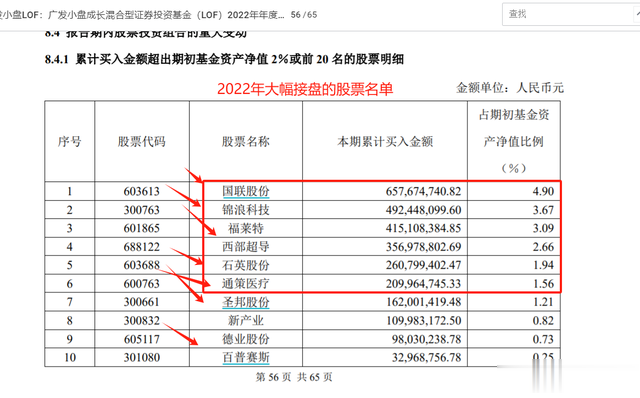Image resolution: width=640 pixels, height=398 pixels.
Task: Click stock name 圣邦股份
Action: tap(246, 302)
